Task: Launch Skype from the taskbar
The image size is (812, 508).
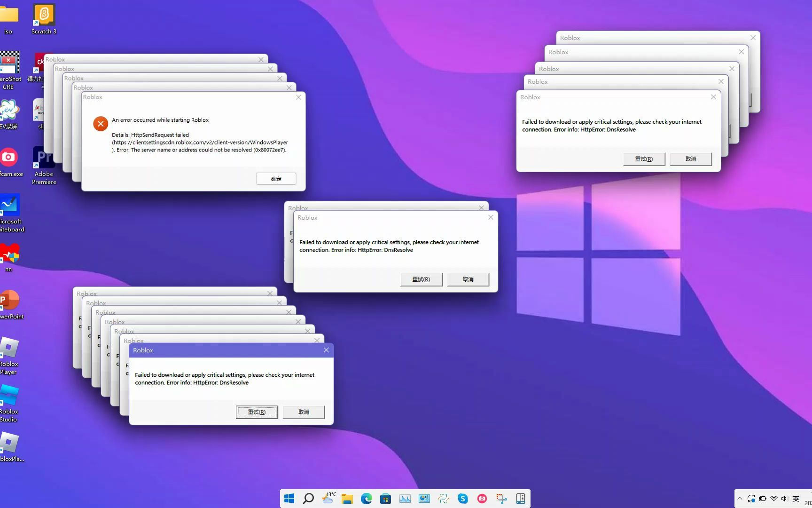Action: pyautogui.click(x=462, y=498)
